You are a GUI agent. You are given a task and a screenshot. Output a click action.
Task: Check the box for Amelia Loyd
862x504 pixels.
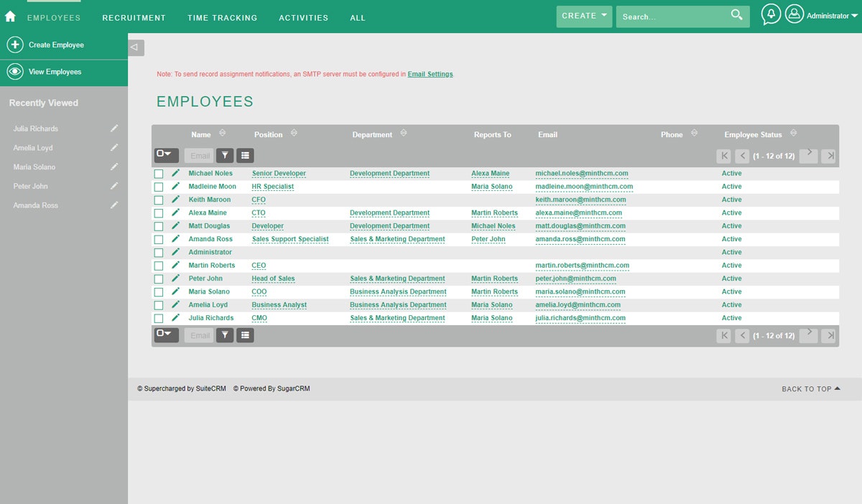159,305
